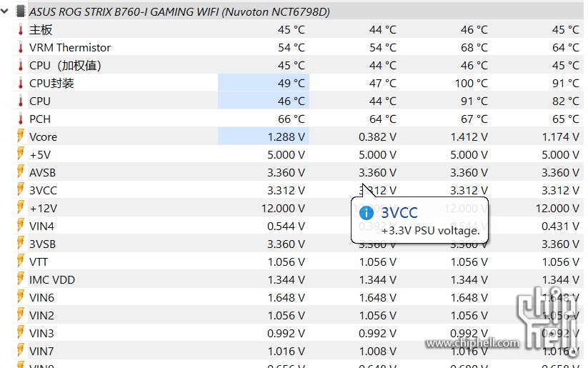Click the info icon in the 3VCC tooltip
588x368 pixels.
[x=367, y=213]
